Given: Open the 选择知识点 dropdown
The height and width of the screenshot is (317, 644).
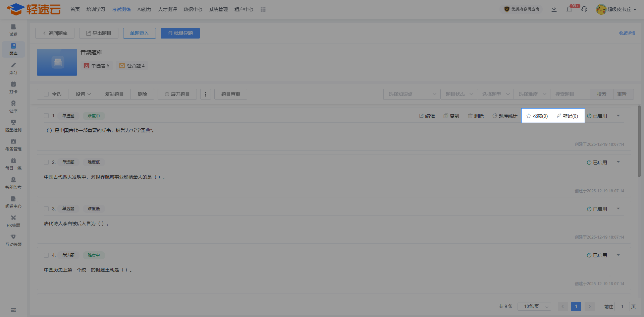Looking at the screenshot, I should [x=412, y=94].
